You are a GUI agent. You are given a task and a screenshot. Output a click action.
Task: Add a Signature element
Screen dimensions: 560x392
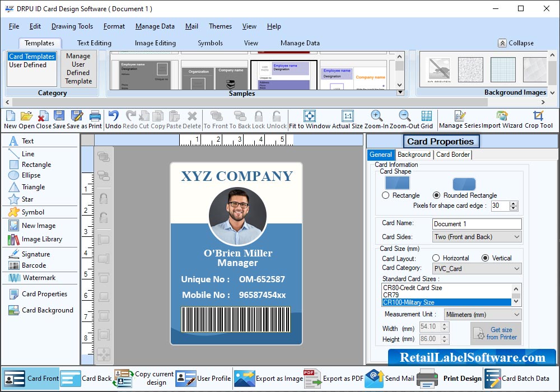pyautogui.click(x=29, y=254)
